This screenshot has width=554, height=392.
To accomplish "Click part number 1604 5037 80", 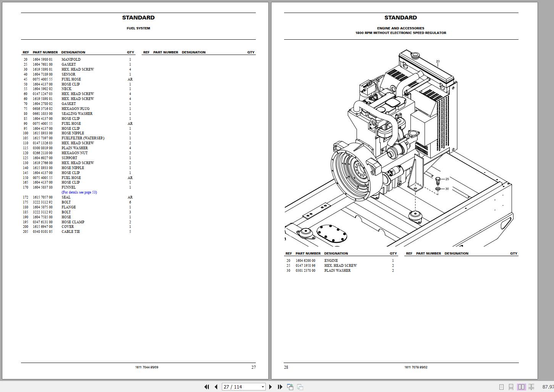I will (x=42, y=187).
